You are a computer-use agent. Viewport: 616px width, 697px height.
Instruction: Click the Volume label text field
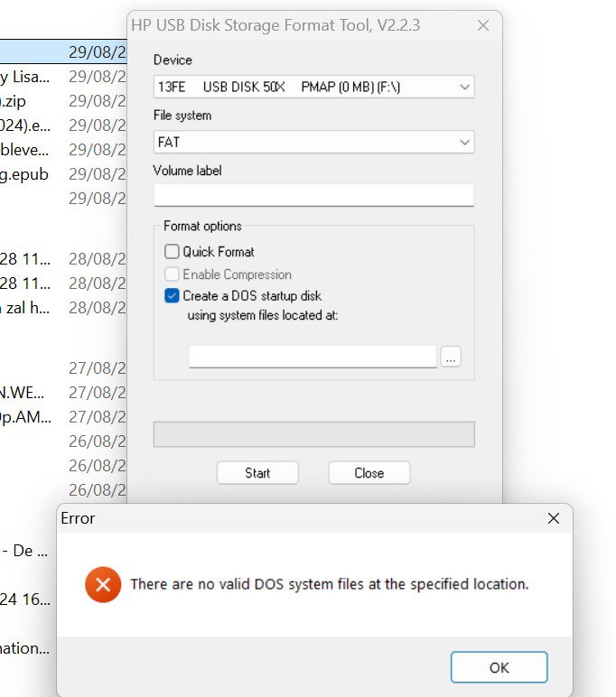tap(313, 196)
